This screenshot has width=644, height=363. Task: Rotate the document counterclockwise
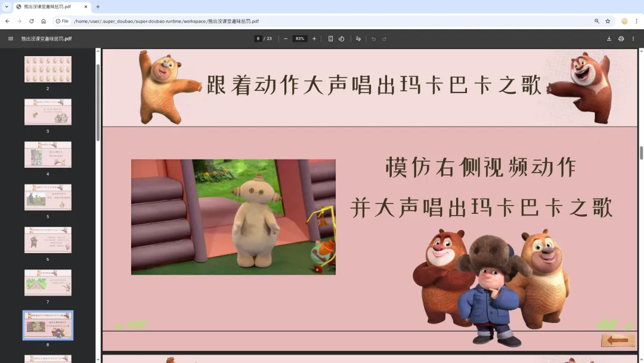pos(341,39)
